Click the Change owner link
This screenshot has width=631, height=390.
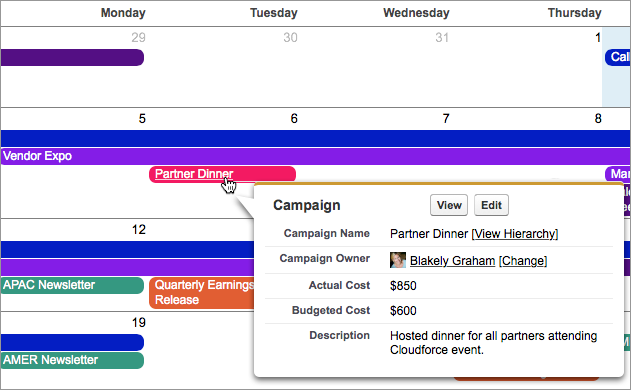(523, 261)
